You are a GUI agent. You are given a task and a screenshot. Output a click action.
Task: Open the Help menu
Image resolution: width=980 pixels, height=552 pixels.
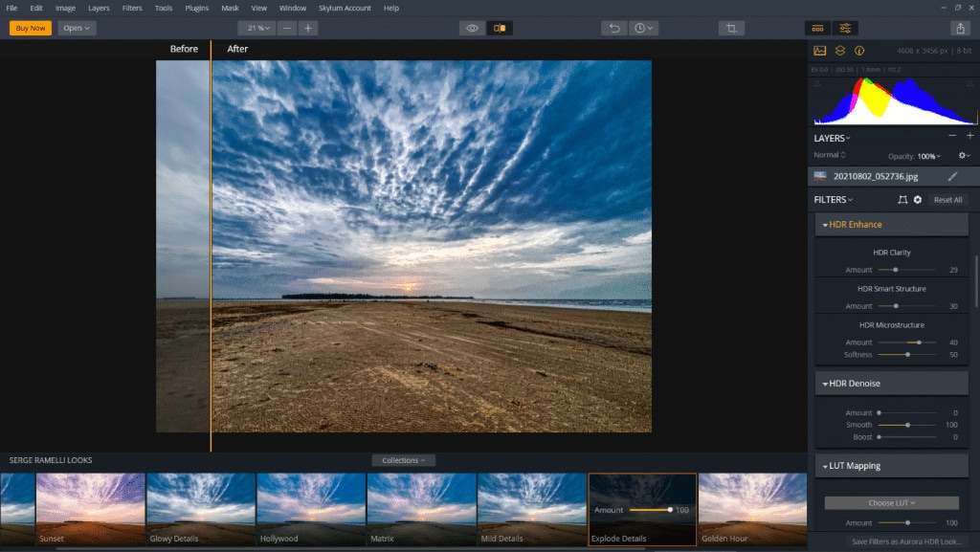391,8
